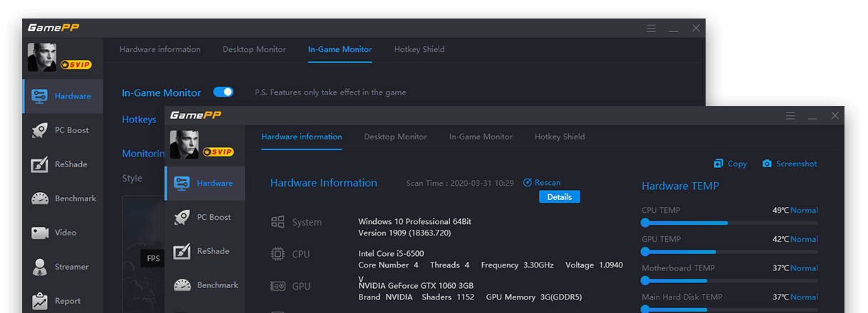Click the SVIP badge in the back window
This screenshot has width=868, height=313.
pos(75,65)
